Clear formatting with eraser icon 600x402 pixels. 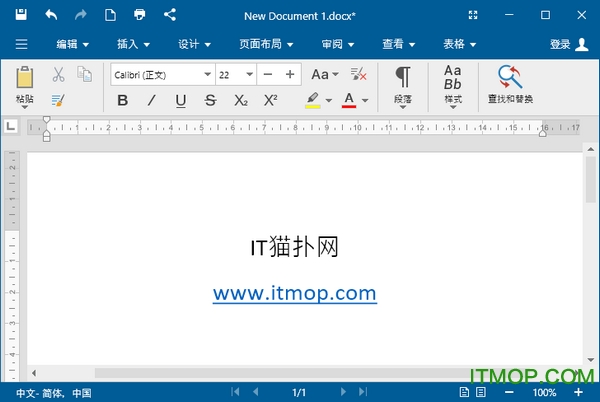pyautogui.click(x=359, y=74)
